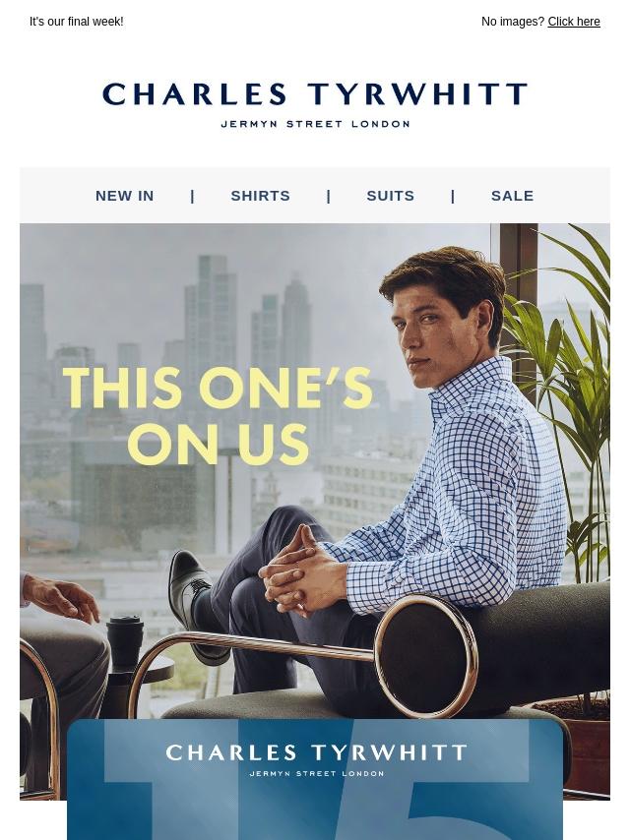Click Jermyn Street London text on gift card
The image size is (630, 840).
pyautogui.click(x=316, y=773)
